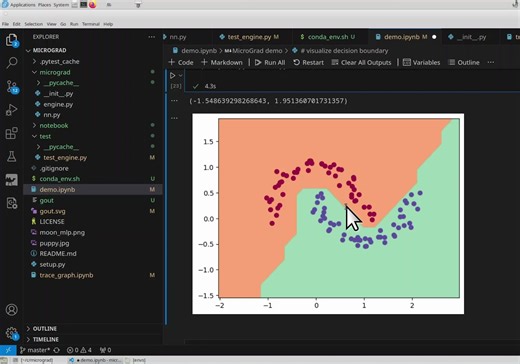520x364 pixels.
Task: Open the Testing flask icon
Action: pos(12,156)
